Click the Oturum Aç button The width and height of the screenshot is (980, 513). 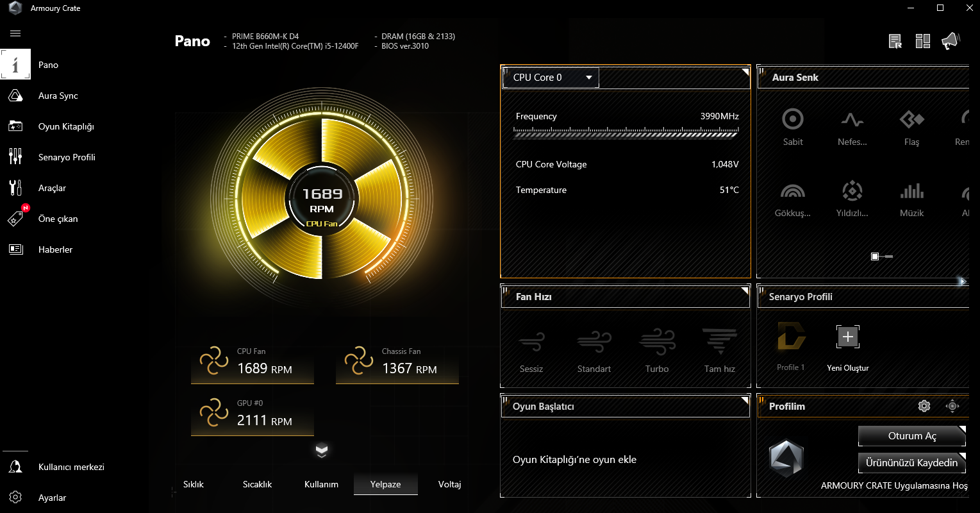(911, 436)
